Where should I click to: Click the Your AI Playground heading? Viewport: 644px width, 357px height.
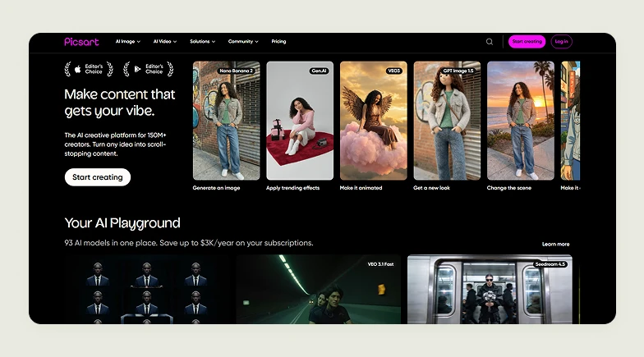122,223
